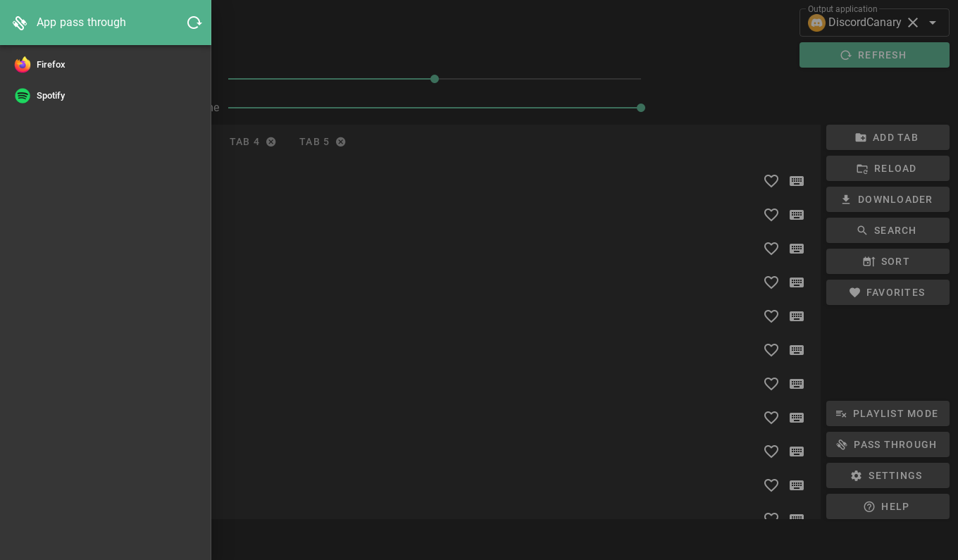Viewport: 958px width, 560px height.
Task: Set hotkey for topmost sound via keyboard icon
Action: click(797, 181)
